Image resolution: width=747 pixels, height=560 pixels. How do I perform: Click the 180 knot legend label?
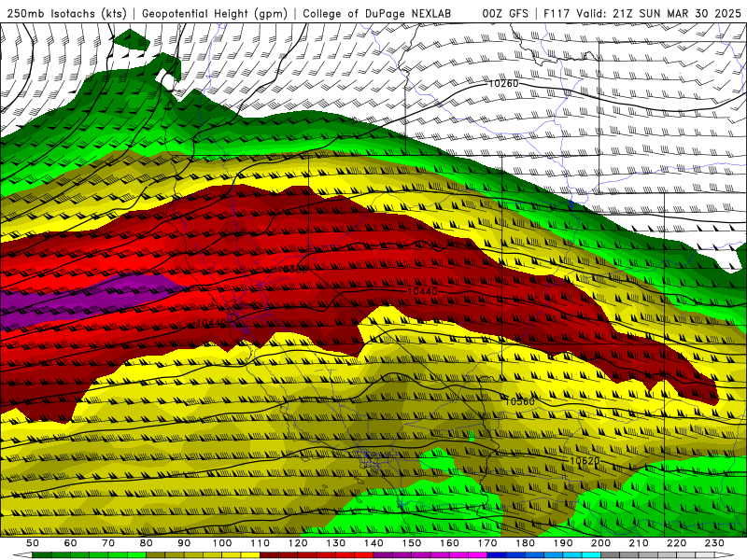[525, 543]
